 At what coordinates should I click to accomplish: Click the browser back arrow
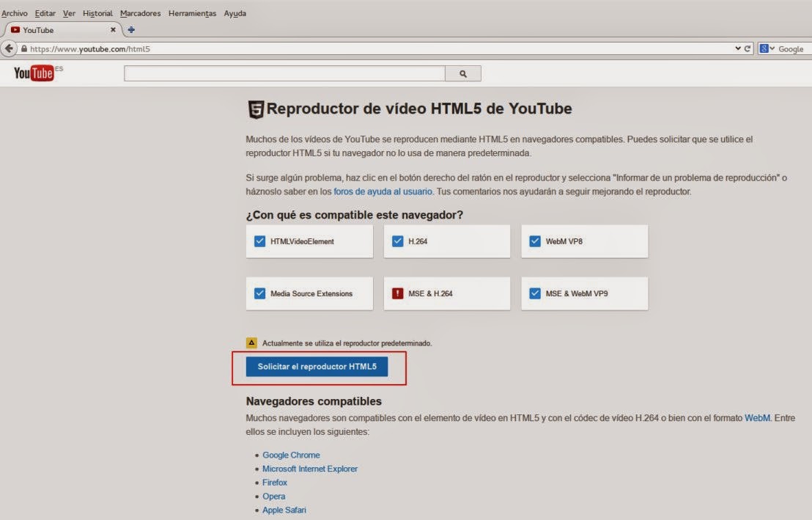click(9, 48)
